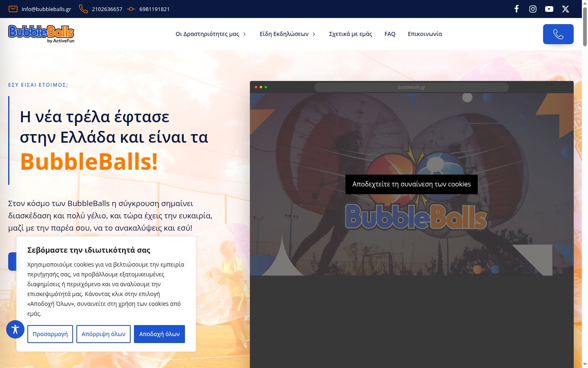
Task: Click the scrollbar down arrow
Action: 585,364
